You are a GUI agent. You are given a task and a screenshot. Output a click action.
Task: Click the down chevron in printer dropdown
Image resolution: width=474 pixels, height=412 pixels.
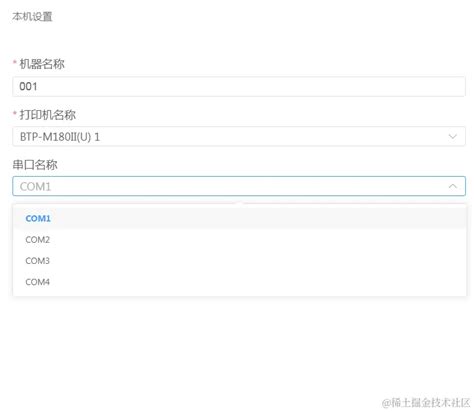point(452,136)
